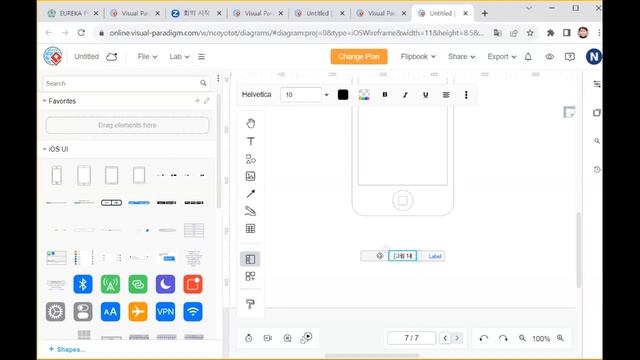
Task: Click the Change Plan button
Action: pos(359,57)
